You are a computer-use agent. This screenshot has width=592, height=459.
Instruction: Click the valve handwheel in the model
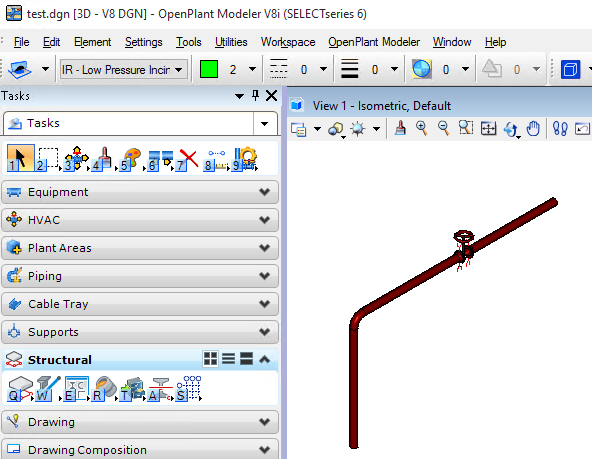[464, 237]
